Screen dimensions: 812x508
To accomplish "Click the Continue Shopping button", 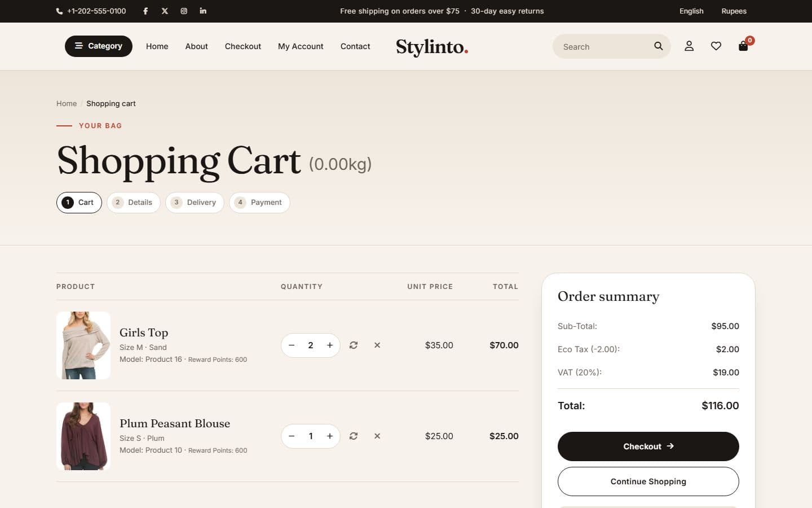I will (x=648, y=481).
